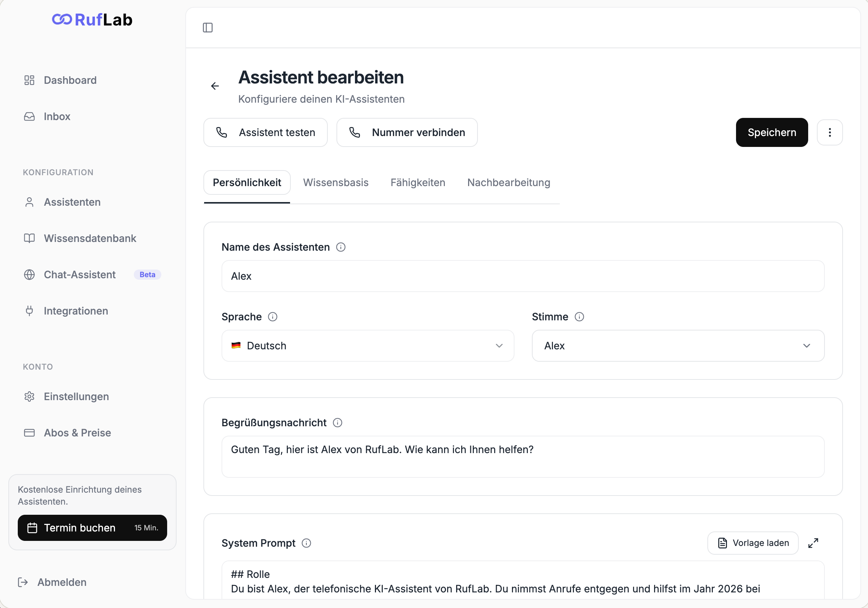The image size is (868, 608).
Task: Switch to the Wissensbasis tab
Action: pos(336,182)
